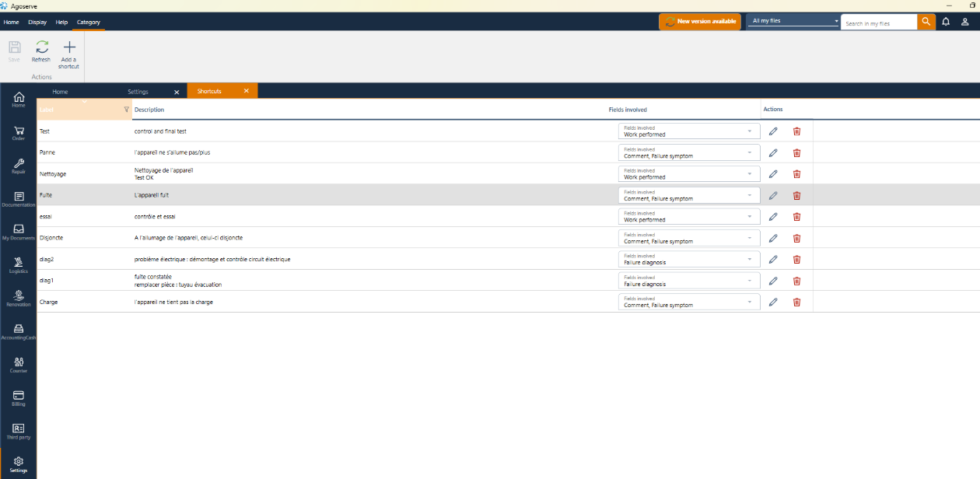Edit the Nettoyage shortcut row

click(x=773, y=173)
